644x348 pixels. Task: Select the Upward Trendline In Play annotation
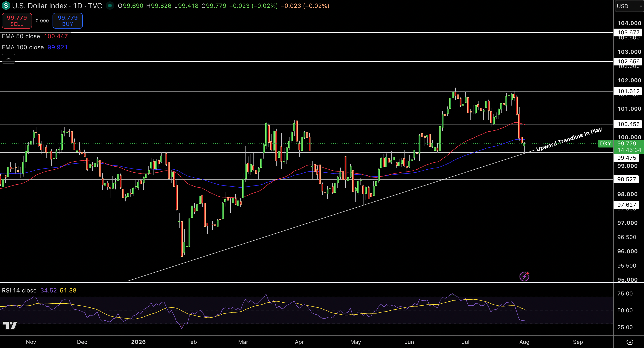(569, 139)
